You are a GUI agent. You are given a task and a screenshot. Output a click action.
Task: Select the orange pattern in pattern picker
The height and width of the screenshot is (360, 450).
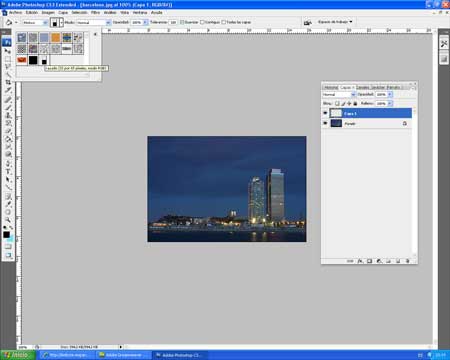(55, 37)
